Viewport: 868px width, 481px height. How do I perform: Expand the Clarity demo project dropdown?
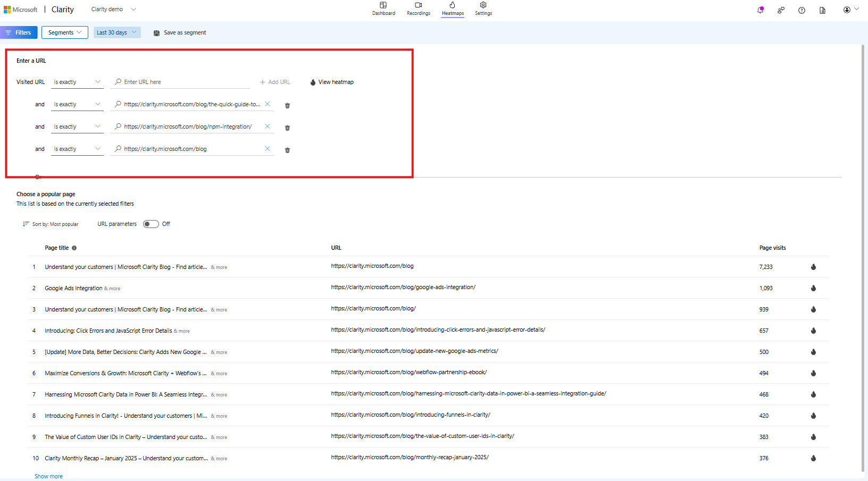click(114, 9)
